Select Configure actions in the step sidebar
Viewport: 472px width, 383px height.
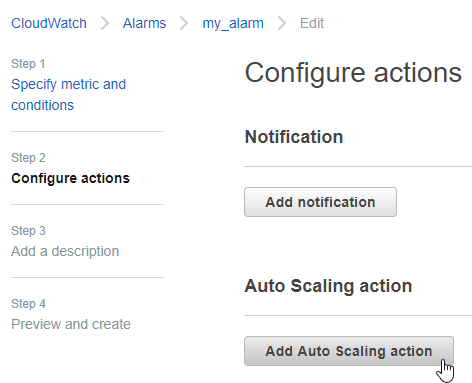pos(70,179)
